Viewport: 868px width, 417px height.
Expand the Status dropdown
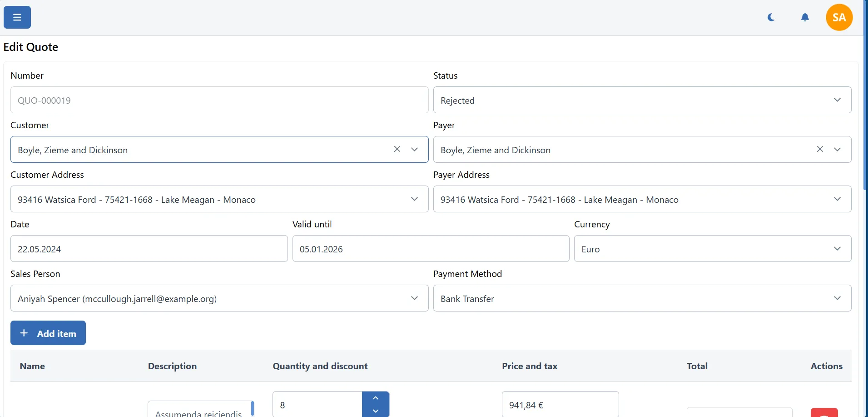(837, 100)
